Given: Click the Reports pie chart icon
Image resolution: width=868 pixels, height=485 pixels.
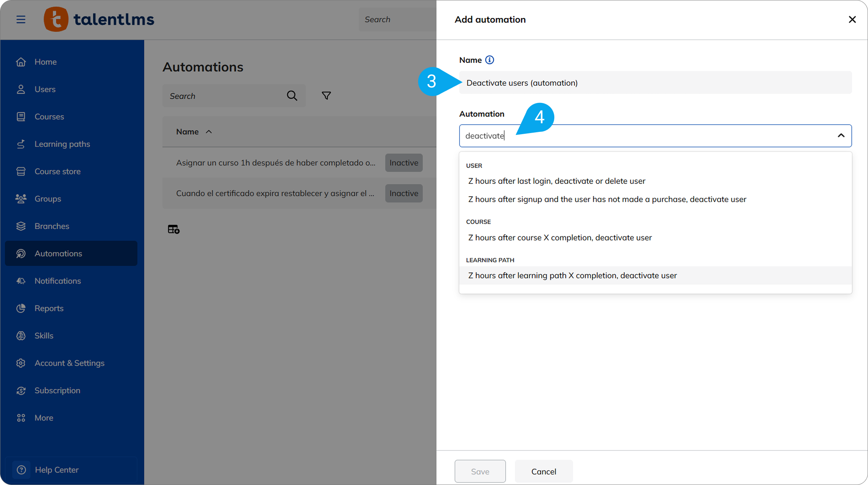Looking at the screenshot, I should pos(21,308).
